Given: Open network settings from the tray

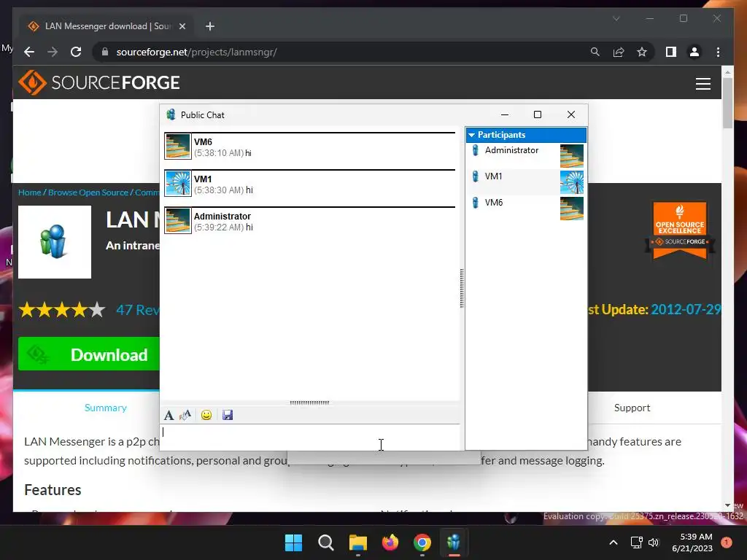Looking at the screenshot, I should 636,542.
